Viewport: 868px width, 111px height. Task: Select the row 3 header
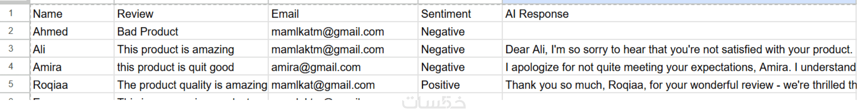(11, 49)
